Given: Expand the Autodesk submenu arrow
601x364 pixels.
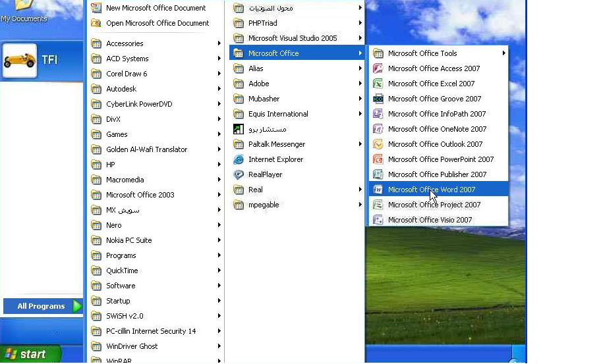Looking at the screenshot, I should [219, 89].
